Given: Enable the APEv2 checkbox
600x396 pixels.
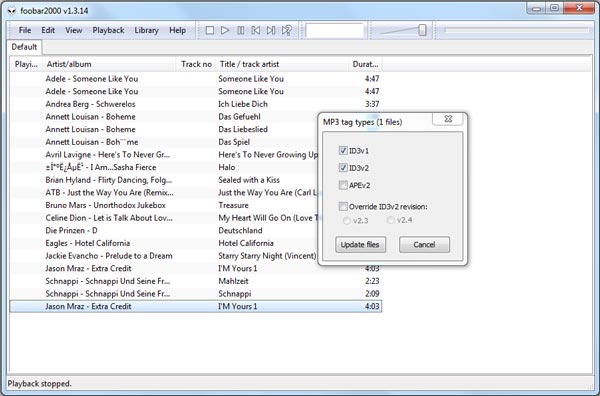Looking at the screenshot, I should [343, 185].
